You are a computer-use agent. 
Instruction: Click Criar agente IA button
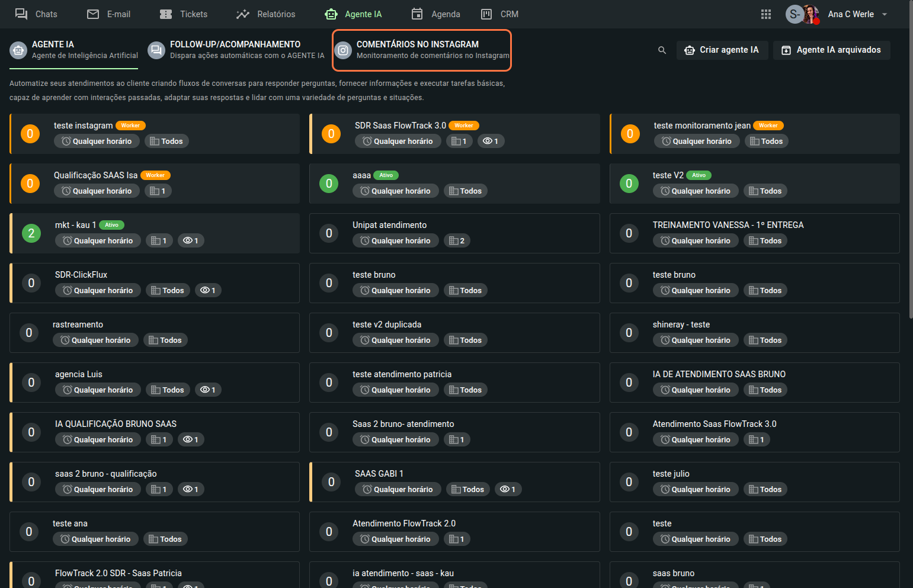722,50
